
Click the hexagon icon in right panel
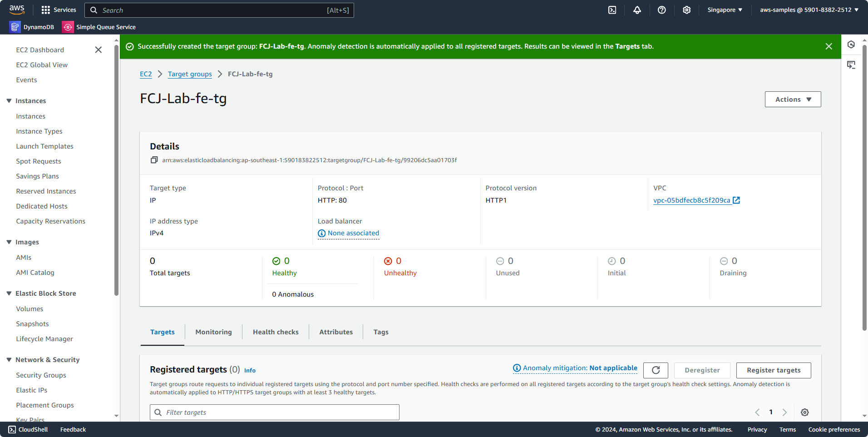point(851,45)
